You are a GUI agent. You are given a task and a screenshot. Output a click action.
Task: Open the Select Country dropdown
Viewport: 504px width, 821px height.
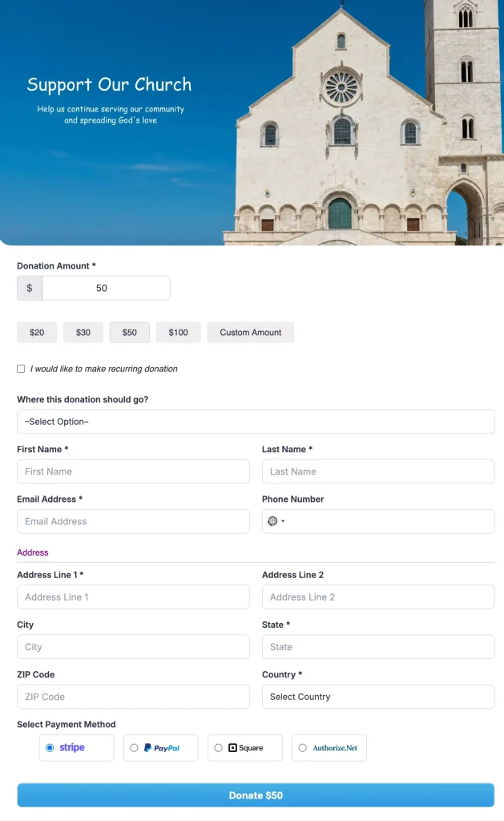[378, 697]
